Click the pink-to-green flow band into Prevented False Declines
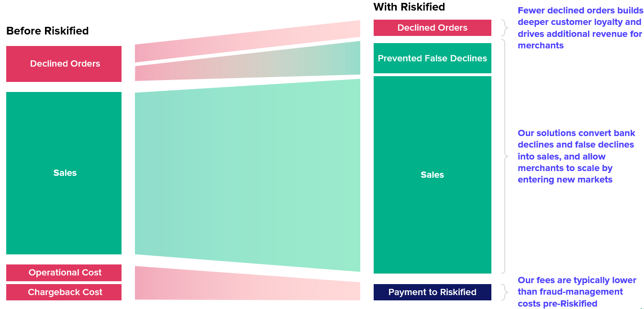644x309 pixels. (x=247, y=62)
